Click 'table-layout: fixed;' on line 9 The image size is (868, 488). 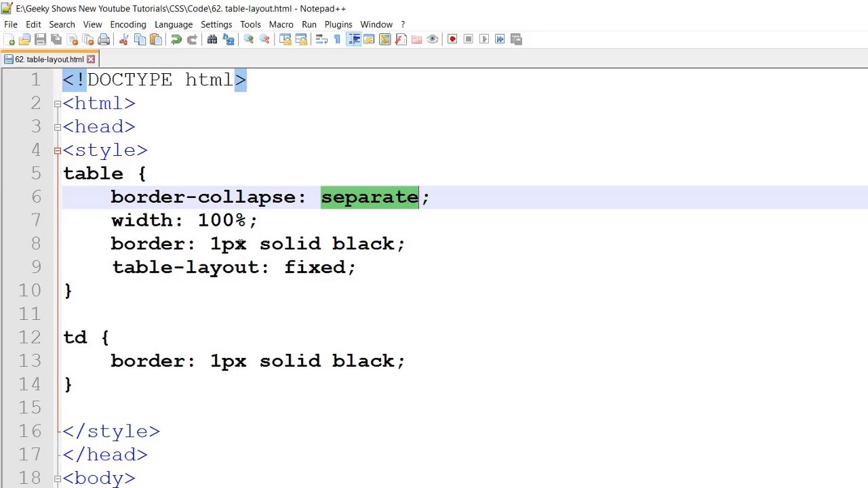click(234, 267)
